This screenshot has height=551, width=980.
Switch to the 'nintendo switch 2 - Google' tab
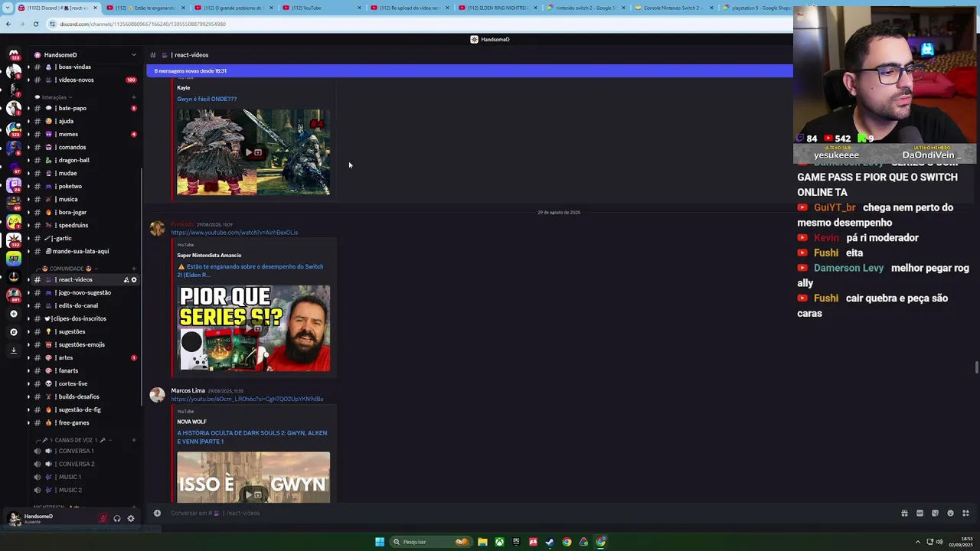click(x=586, y=8)
